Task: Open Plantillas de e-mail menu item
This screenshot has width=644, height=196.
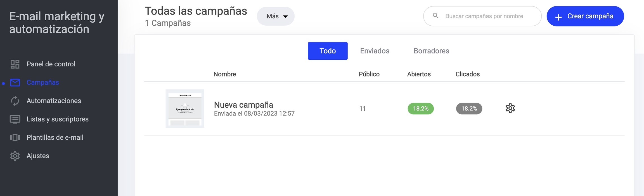Action: [x=55, y=137]
